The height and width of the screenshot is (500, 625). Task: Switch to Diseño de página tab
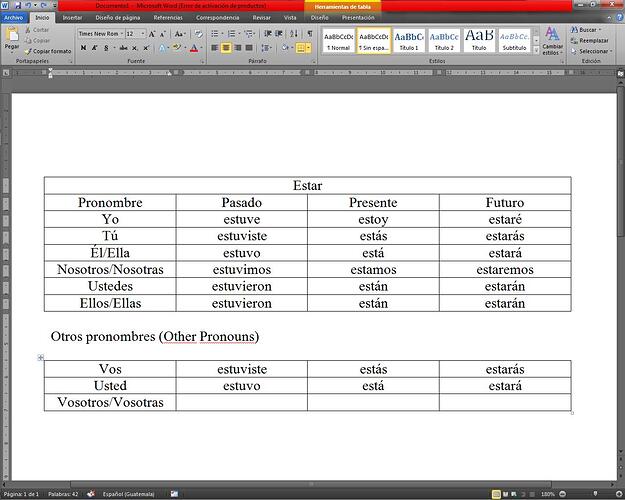click(118, 18)
